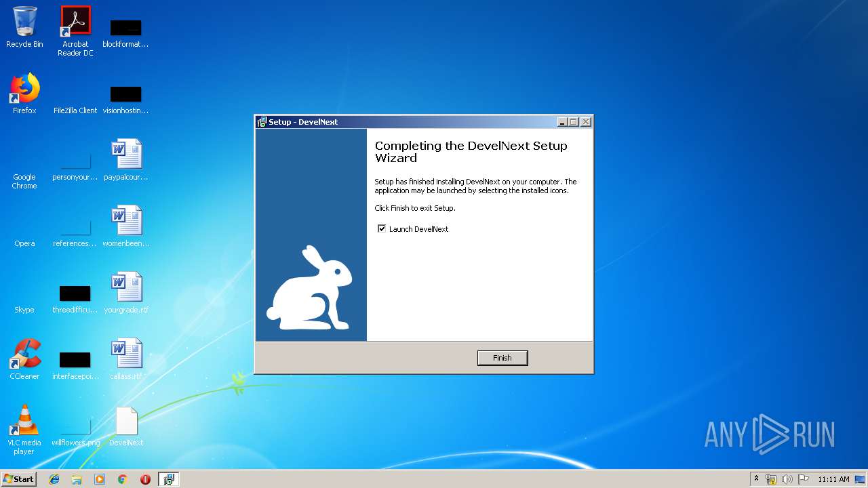Image resolution: width=868 pixels, height=488 pixels.
Task: Show the clock at 11:11 AM
Action: click(x=833, y=479)
